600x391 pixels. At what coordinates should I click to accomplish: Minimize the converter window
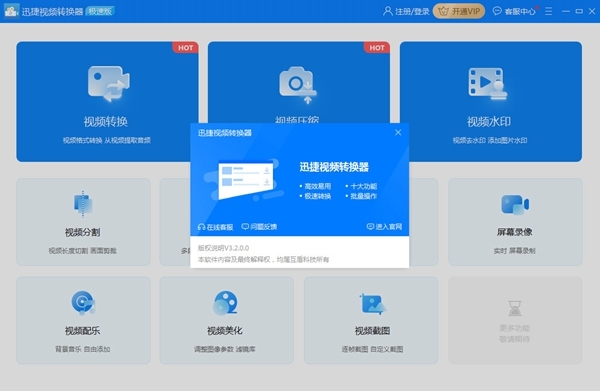click(x=566, y=11)
